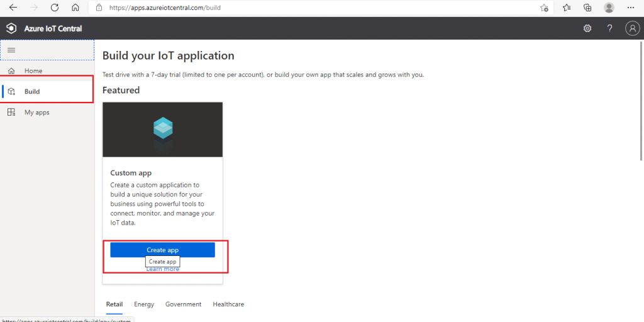Click the Build your IoT application heading

[x=169, y=55]
